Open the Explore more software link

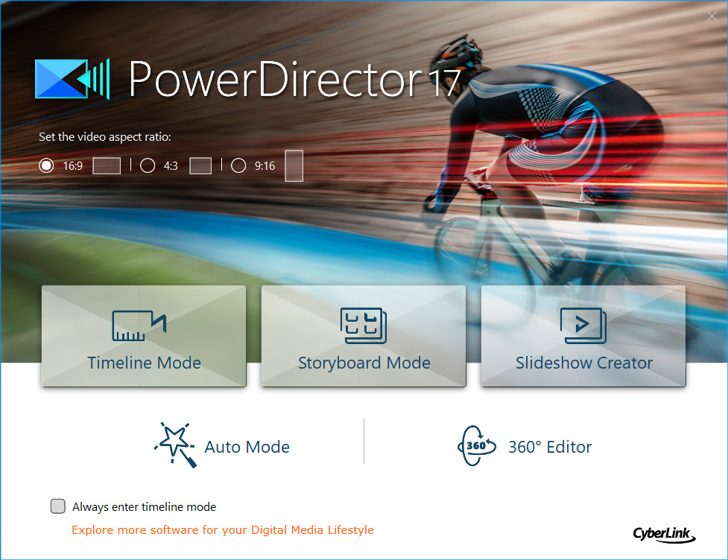[x=221, y=529]
